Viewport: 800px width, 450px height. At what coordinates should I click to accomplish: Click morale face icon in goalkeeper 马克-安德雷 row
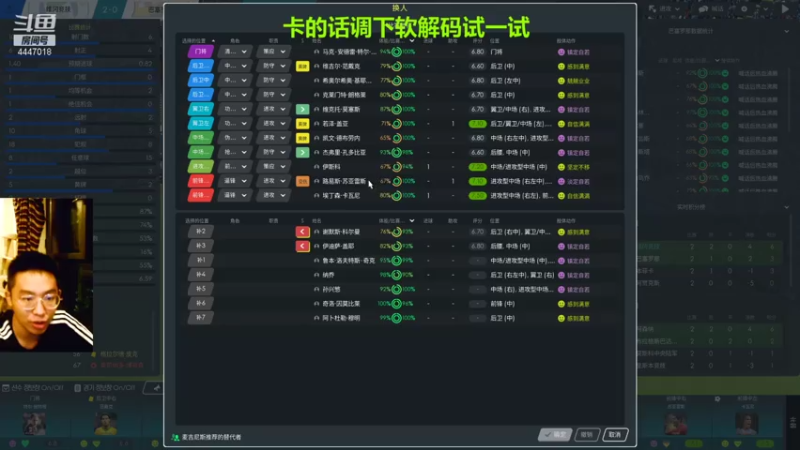point(561,52)
